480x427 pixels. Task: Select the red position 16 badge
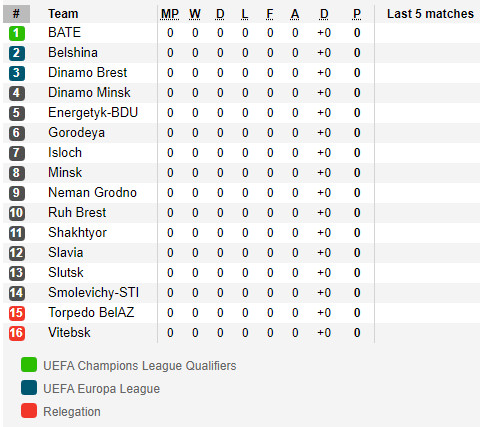click(17, 333)
